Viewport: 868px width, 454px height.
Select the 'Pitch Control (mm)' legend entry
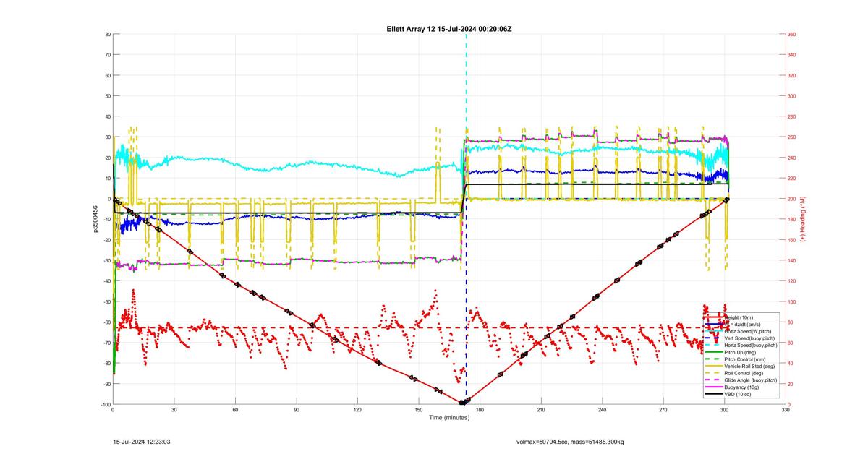pos(744,359)
